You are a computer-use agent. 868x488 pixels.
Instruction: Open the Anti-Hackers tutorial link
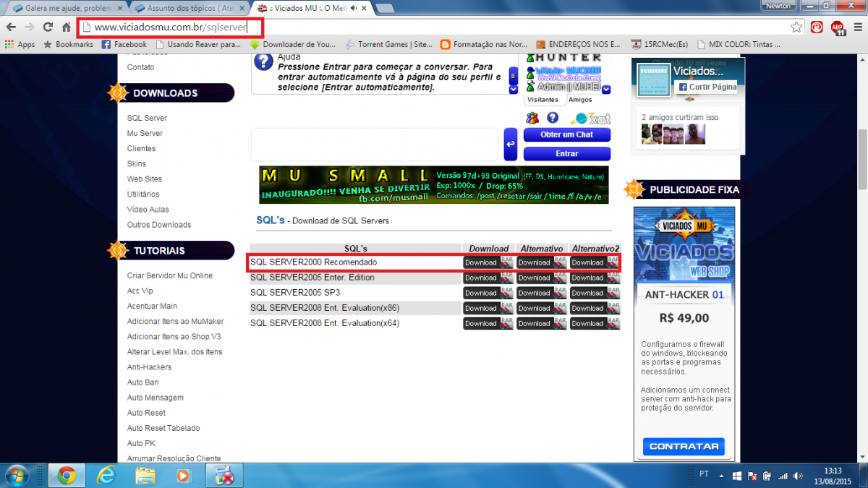click(x=149, y=367)
